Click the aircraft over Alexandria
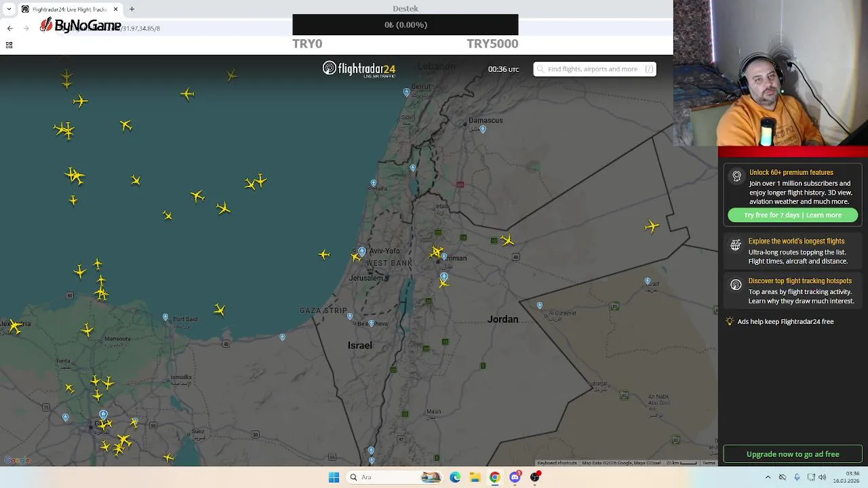The width and height of the screenshot is (868, 488). (x=15, y=326)
